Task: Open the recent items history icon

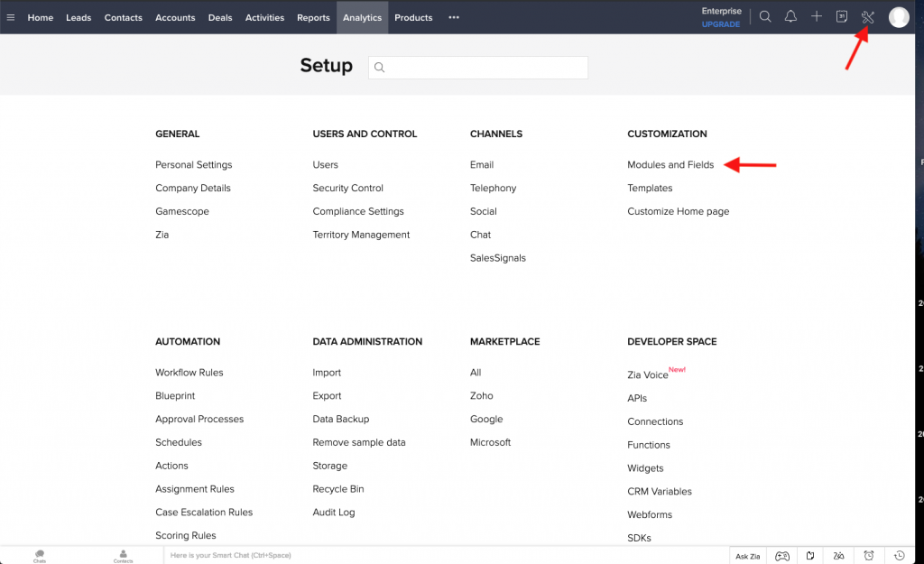Action: [899, 556]
